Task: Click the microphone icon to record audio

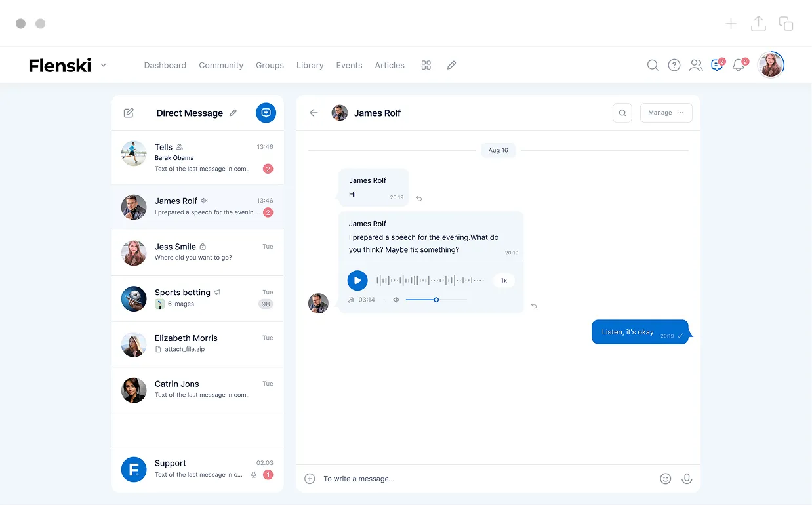Action: (x=687, y=479)
